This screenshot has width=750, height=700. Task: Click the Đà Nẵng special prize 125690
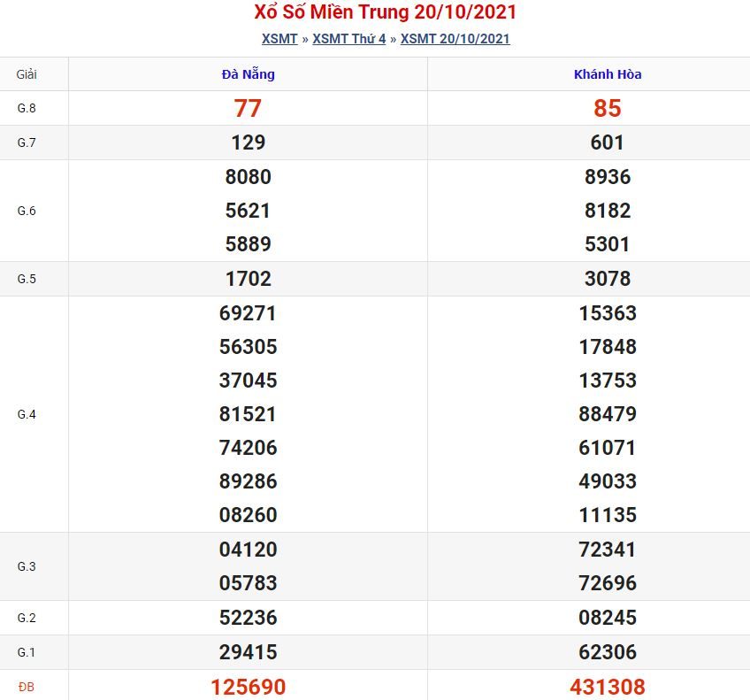(248, 687)
